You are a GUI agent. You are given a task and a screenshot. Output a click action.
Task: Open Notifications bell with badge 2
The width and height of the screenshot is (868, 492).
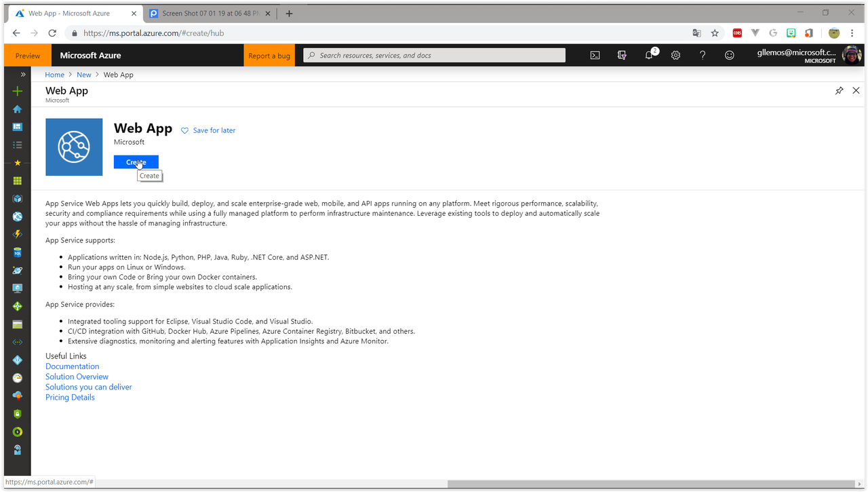(x=650, y=55)
